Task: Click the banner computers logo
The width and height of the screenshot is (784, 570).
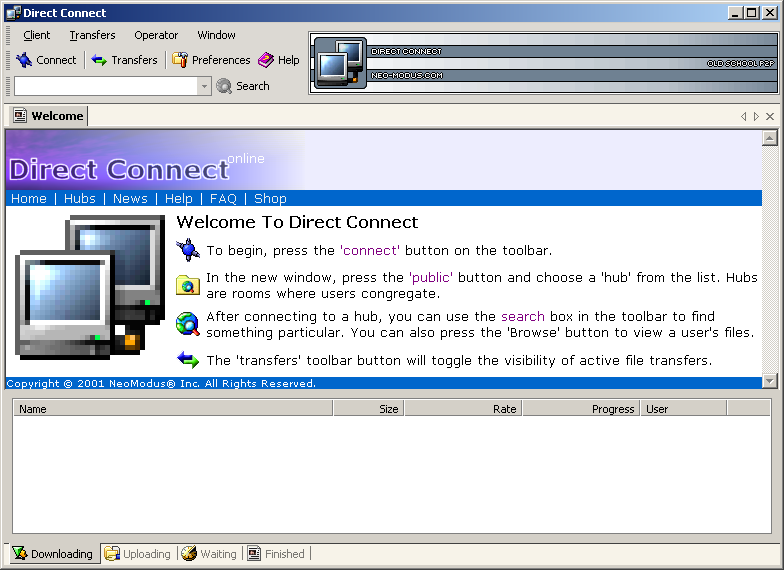Action: pos(340,63)
